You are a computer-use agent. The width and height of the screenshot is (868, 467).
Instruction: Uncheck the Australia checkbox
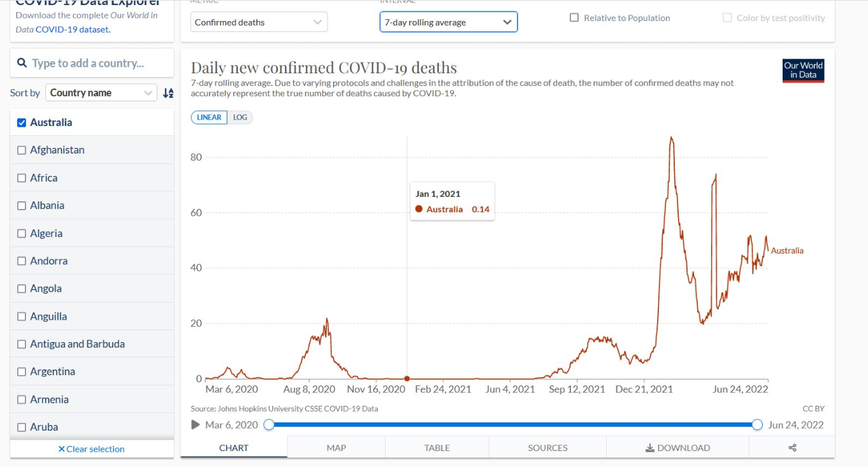pos(22,122)
